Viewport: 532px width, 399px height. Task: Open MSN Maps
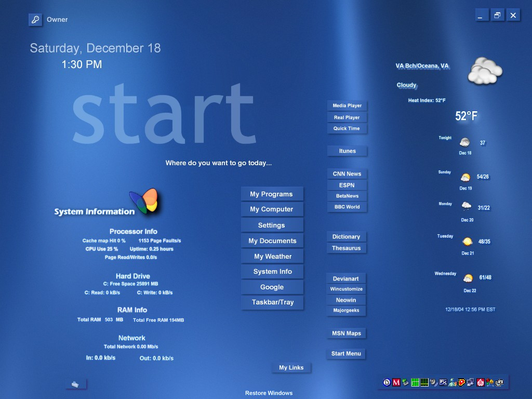coord(346,334)
